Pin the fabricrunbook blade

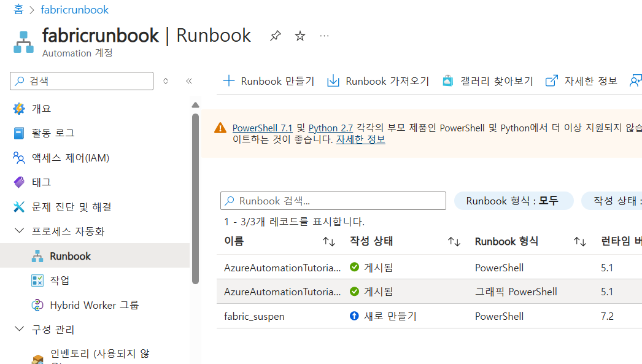click(276, 36)
